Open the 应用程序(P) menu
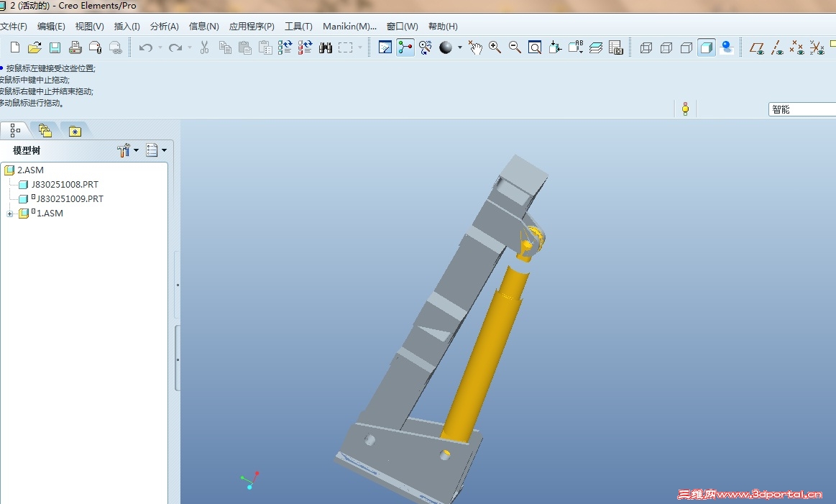Image resolution: width=836 pixels, height=504 pixels. point(252,26)
